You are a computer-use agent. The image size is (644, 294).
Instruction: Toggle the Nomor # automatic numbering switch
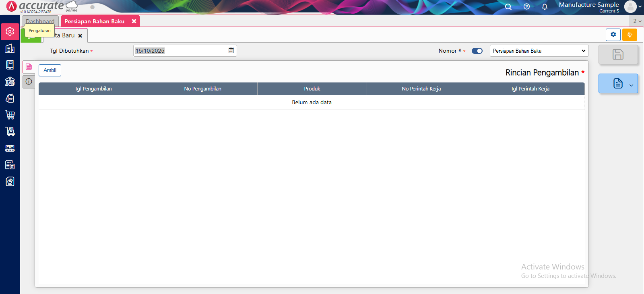[477, 51]
